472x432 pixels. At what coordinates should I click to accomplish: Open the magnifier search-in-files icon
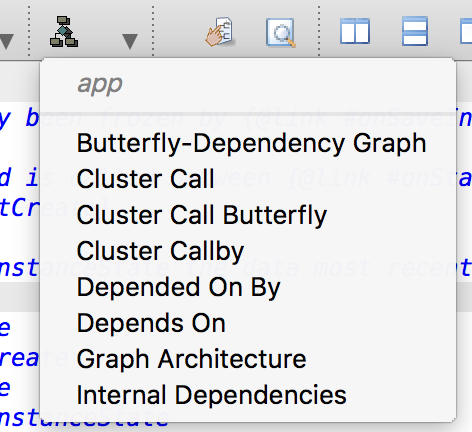281,32
